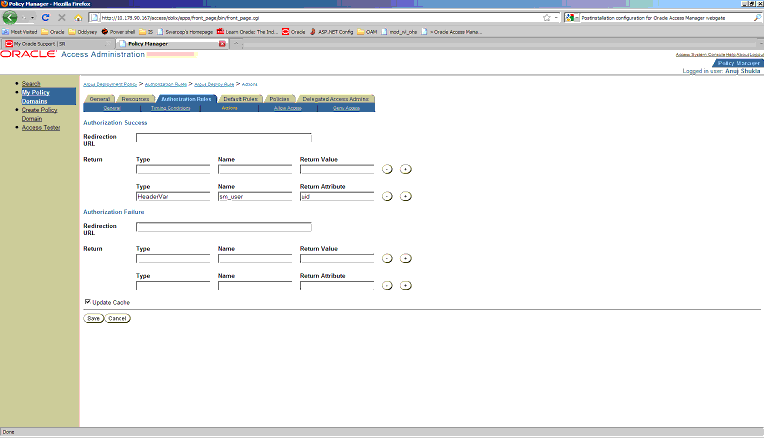Remove the Failure Return Value row
The width and height of the screenshot is (766, 438).
click(x=387, y=258)
